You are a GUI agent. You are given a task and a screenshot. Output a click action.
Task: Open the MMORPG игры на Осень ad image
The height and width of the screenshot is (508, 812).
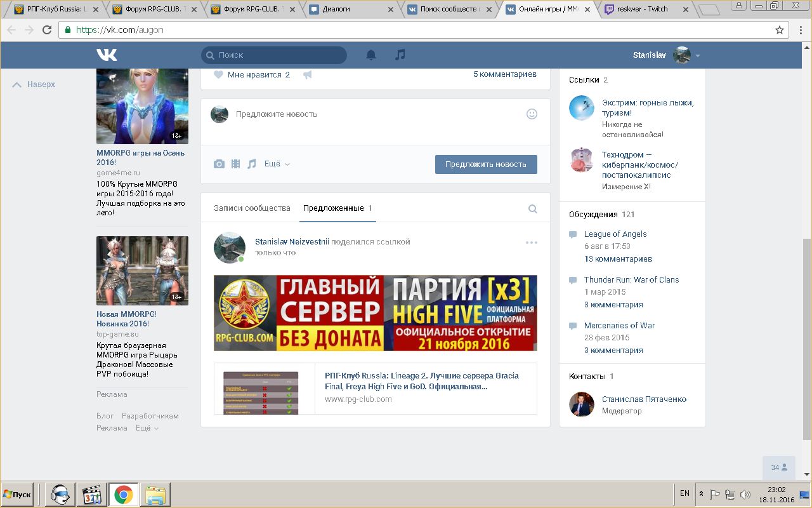pyautogui.click(x=142, y=105)
